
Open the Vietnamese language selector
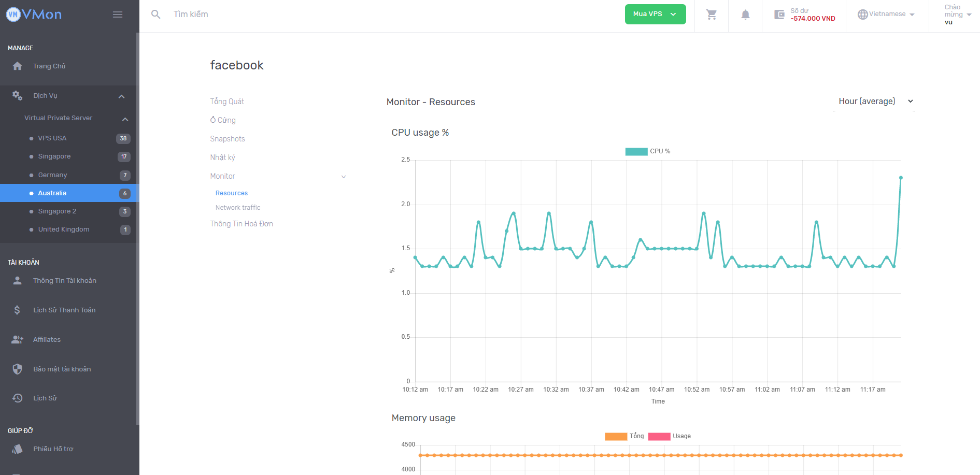tap(886, 14)
